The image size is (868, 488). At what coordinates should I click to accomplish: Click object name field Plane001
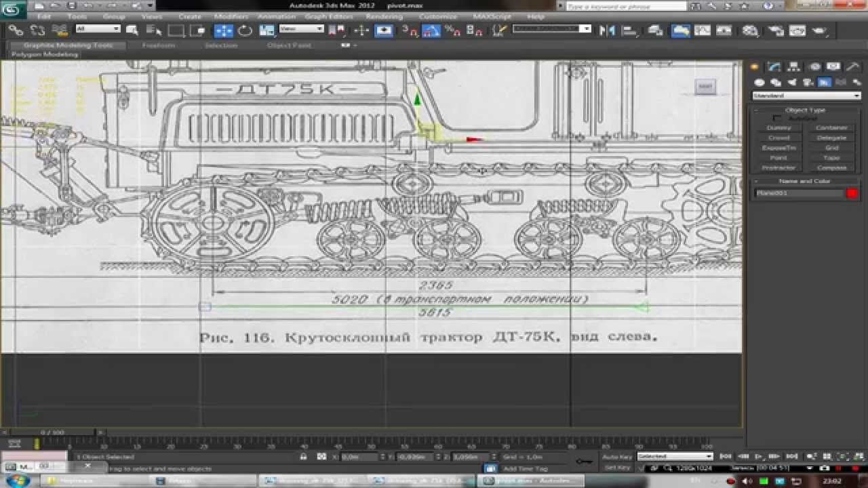click(x=799, y=193)
